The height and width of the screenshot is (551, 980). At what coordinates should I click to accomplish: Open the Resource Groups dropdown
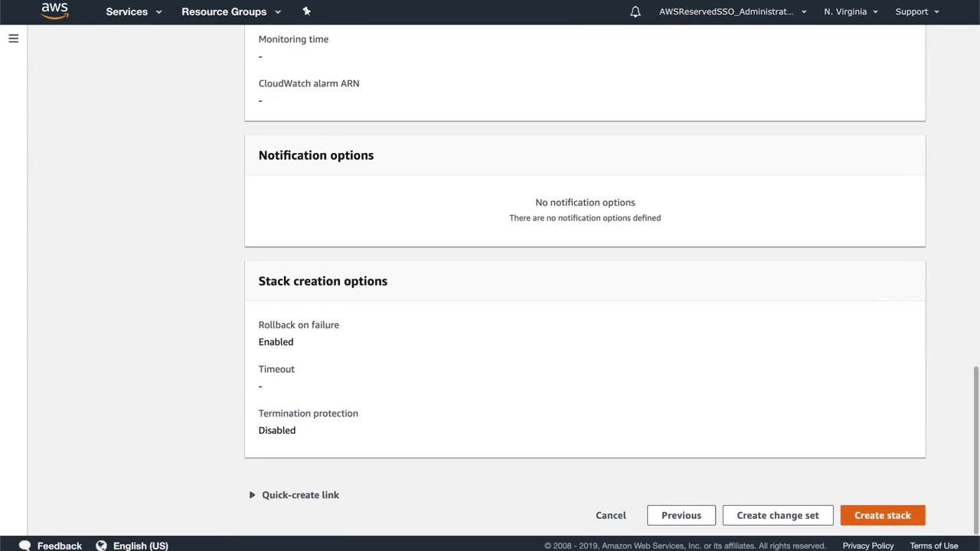point(231,11)
